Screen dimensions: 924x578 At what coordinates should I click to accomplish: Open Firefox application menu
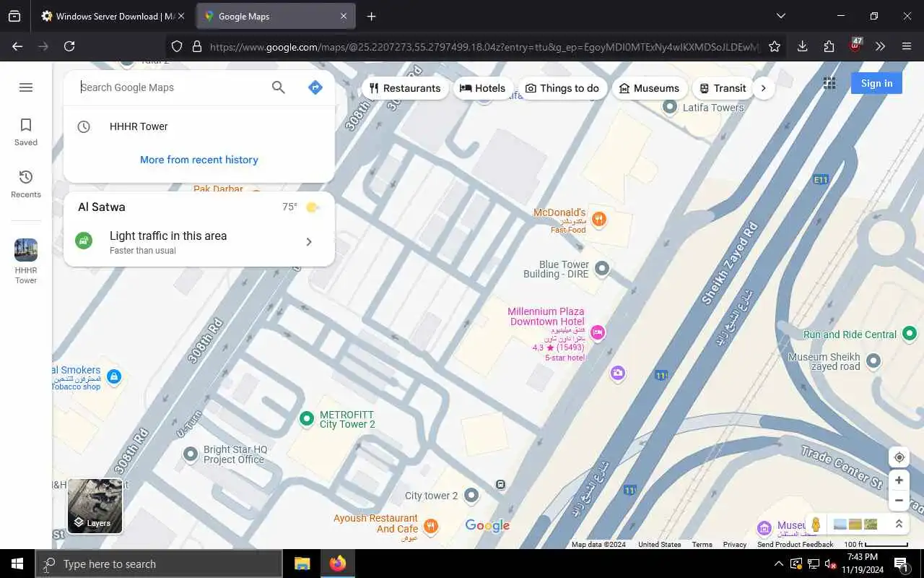point(907,46)
